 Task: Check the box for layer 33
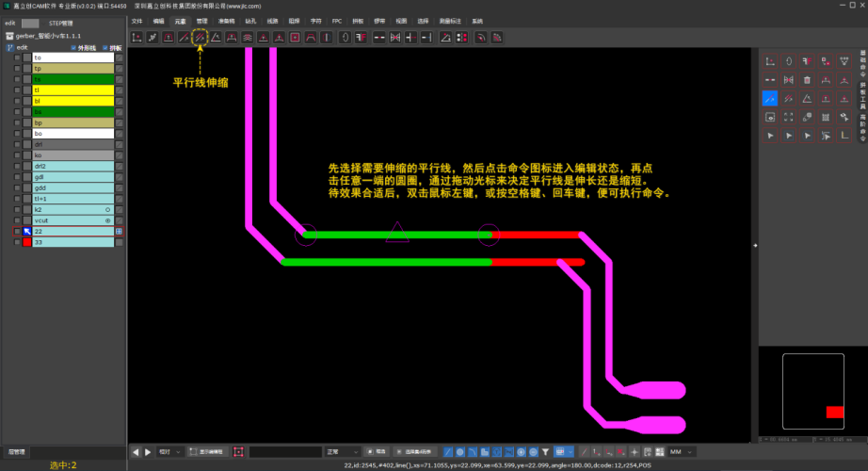pyautogui.click(x=17, y=242)
